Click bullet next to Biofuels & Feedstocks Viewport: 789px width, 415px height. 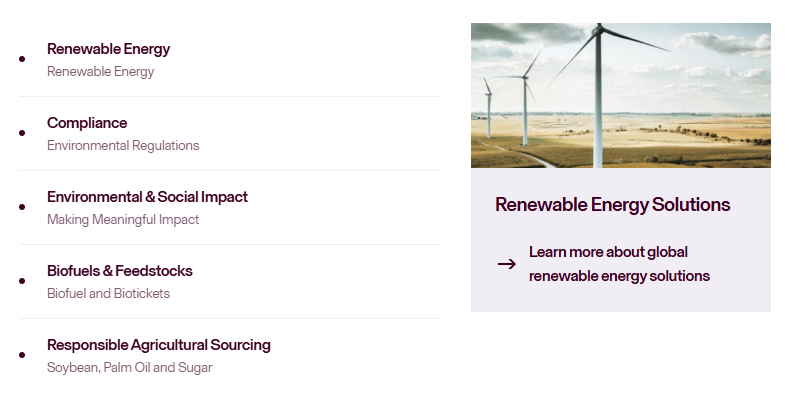(x=22, y=281)
